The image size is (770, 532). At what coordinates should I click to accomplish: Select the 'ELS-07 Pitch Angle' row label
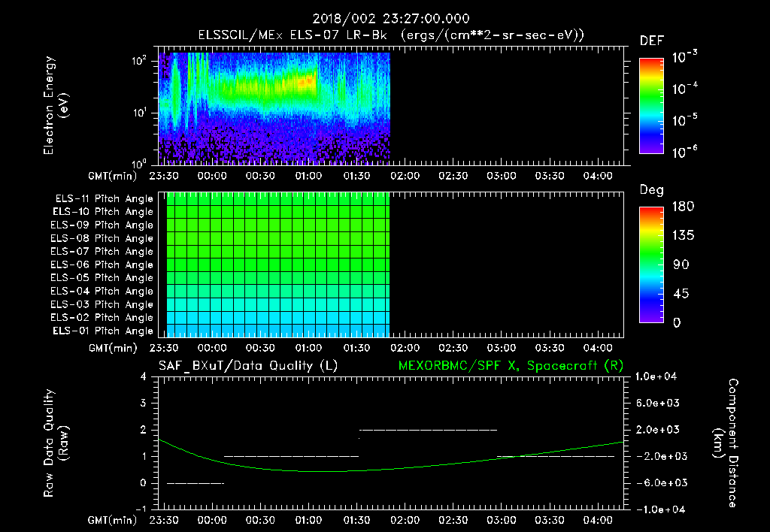click(102, 252)
